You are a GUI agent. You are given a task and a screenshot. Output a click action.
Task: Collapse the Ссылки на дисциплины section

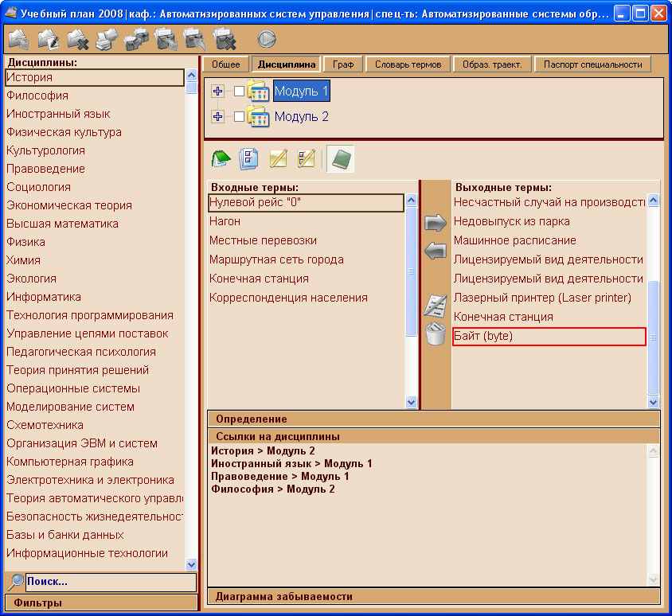[x=433, y=436]
